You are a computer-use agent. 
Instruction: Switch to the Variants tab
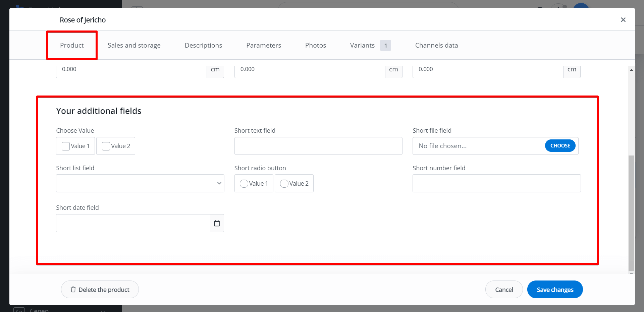(x=370, y=45)
